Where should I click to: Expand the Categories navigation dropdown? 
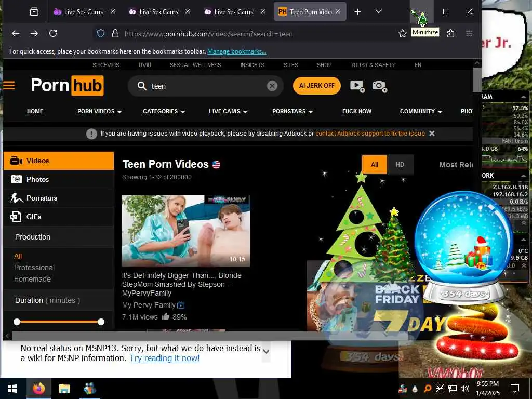164,111
